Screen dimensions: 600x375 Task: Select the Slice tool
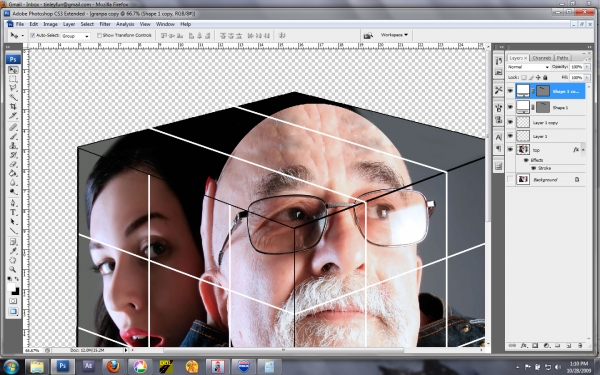[13, 115]
